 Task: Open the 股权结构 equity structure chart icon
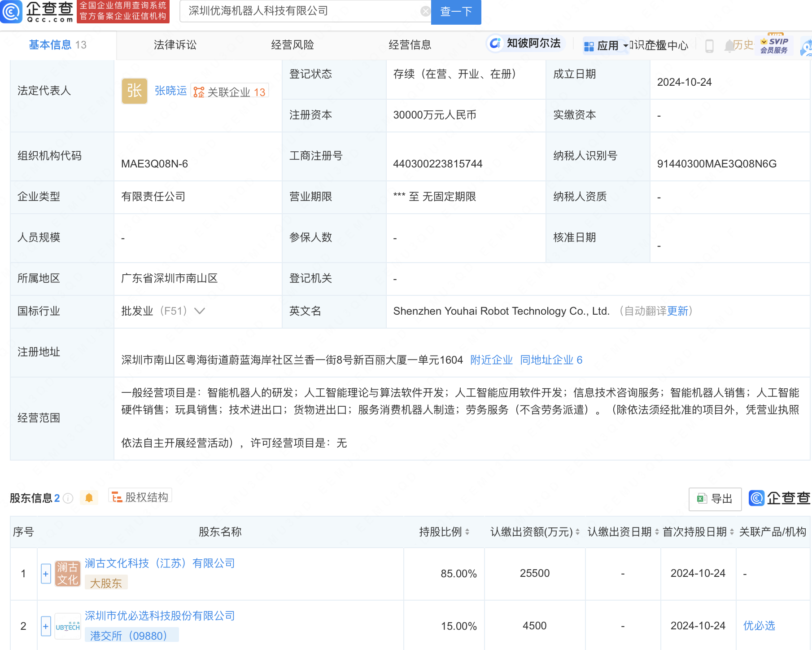118,496
